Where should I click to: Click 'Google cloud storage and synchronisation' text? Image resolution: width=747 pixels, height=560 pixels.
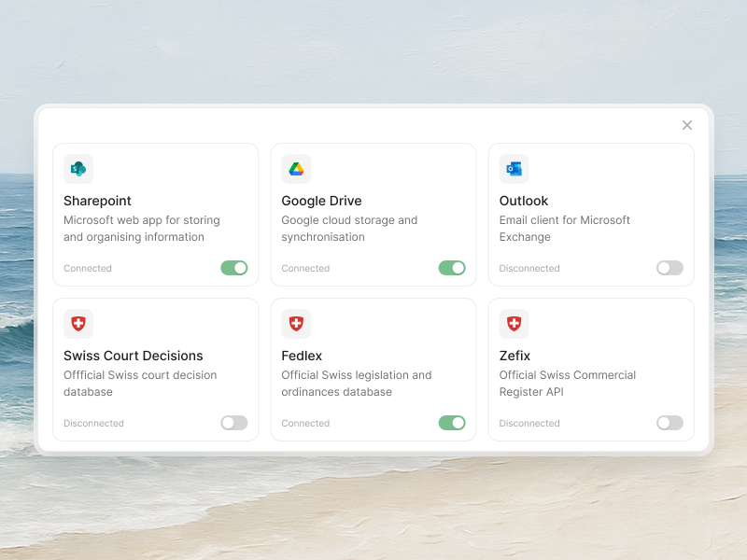click(x=349, y=229)
